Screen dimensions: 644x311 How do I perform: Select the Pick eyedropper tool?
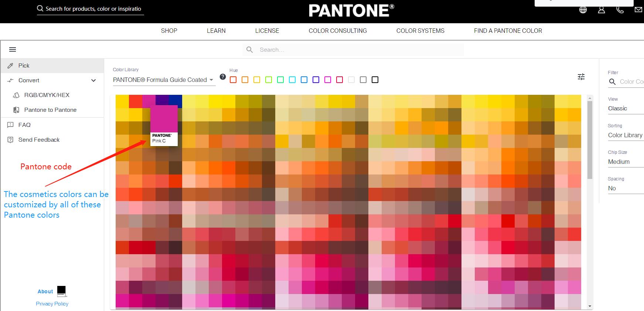coord(11,66)
